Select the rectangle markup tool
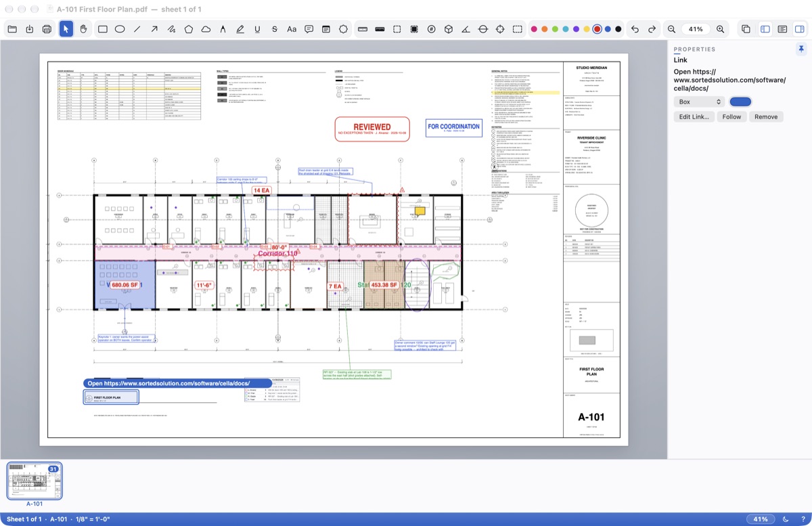 point(103,29)
